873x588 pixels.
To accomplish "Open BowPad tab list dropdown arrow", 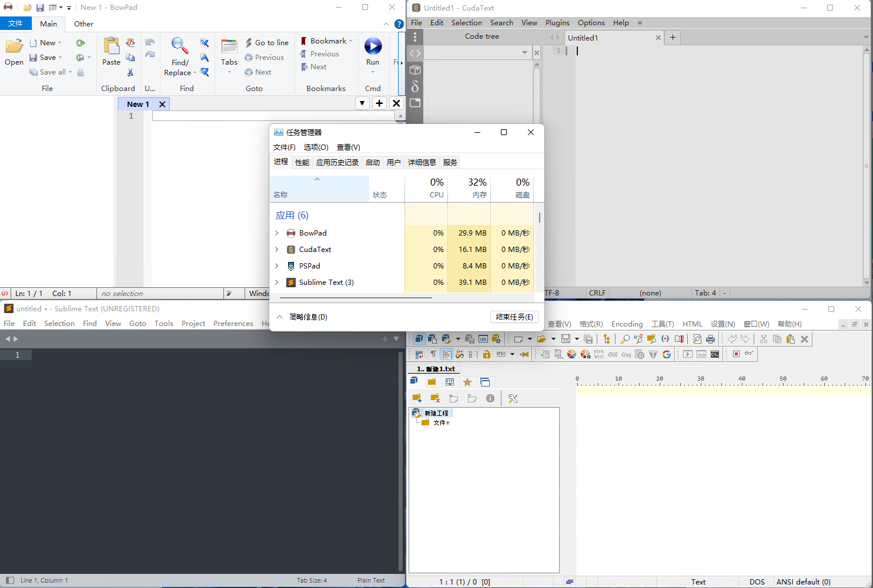I will 362,103.
